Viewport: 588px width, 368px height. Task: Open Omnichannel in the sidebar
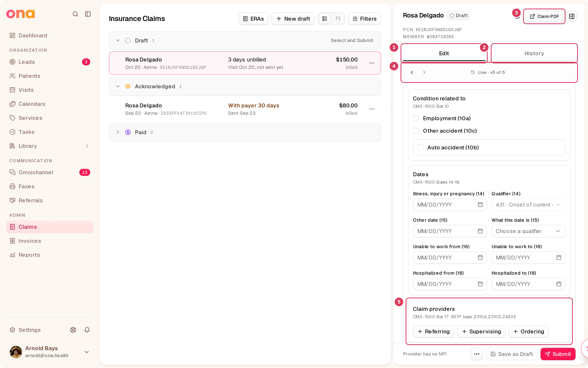click(x=50, y=172)
